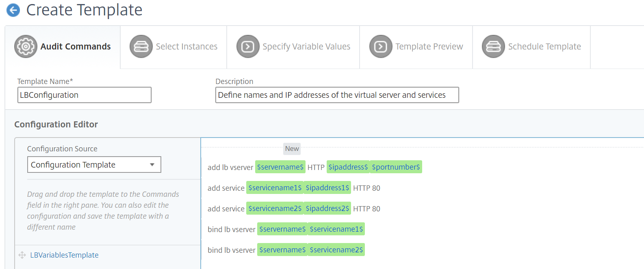Image resolution: width=644 pixels, height=269 pixels.
Task: Click the Audit Commands gear icon
Action: [26, 46]
